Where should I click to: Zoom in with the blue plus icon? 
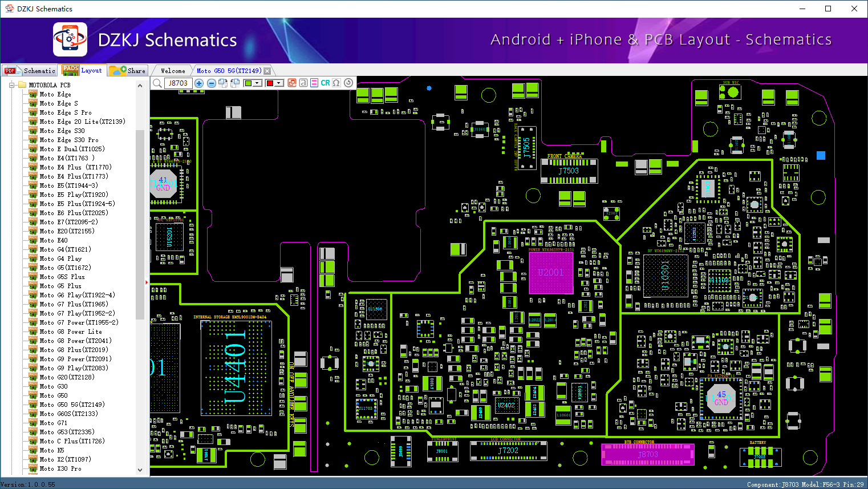point(199,83)
